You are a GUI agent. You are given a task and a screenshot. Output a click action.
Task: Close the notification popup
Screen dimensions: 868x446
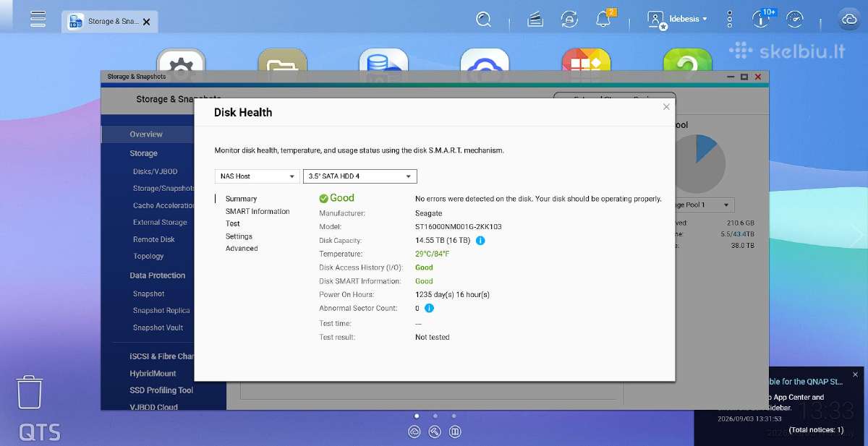855,374
